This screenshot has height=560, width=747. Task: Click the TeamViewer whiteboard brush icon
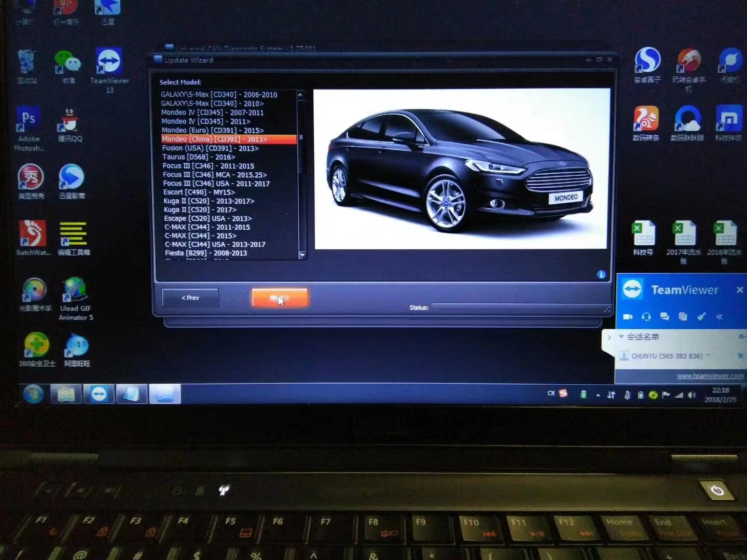(x=701, y=316)
